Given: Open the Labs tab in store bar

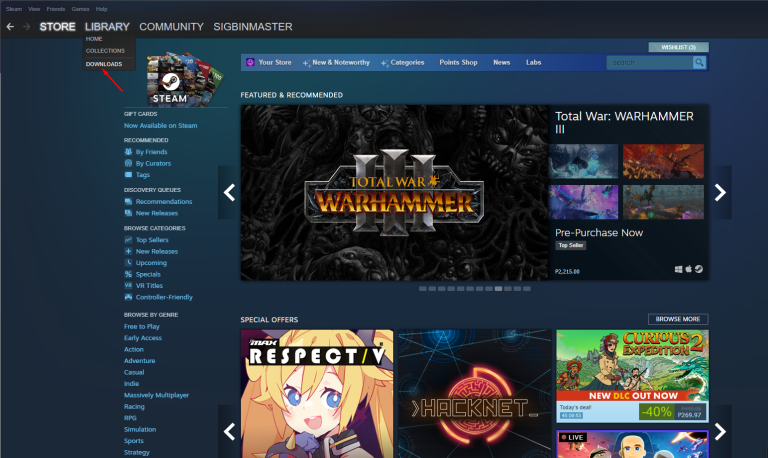Looking at the screenshot, I should [533, 63].
